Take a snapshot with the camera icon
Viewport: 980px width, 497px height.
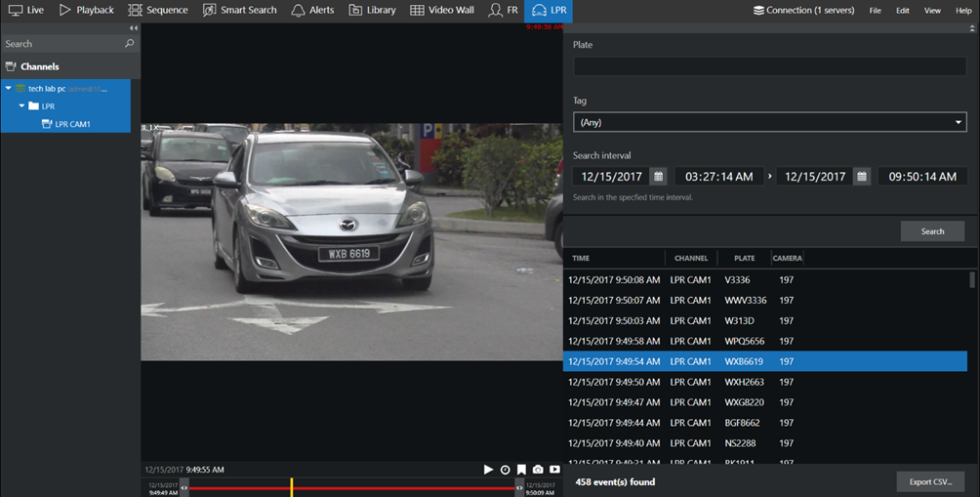pos(538,470)
